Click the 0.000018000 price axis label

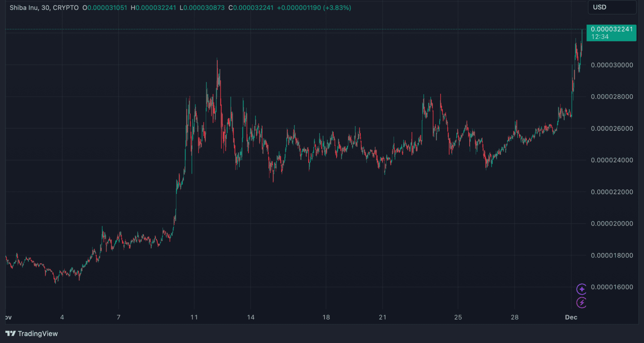click(612, 256)
